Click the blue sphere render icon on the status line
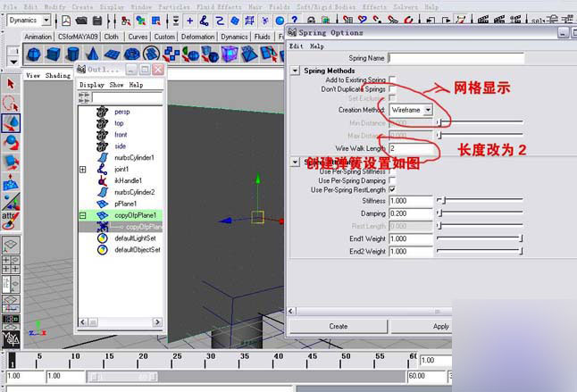 coord(280,21)
